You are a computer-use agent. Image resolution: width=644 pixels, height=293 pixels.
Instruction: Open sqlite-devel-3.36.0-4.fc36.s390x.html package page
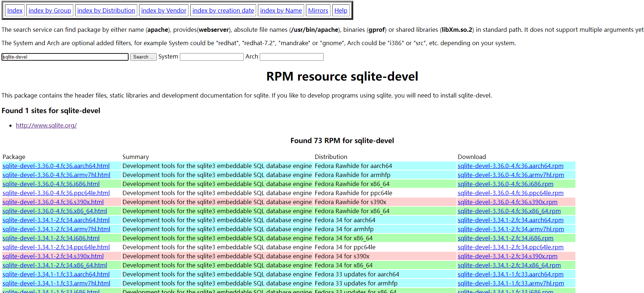(x=53, y=202)
